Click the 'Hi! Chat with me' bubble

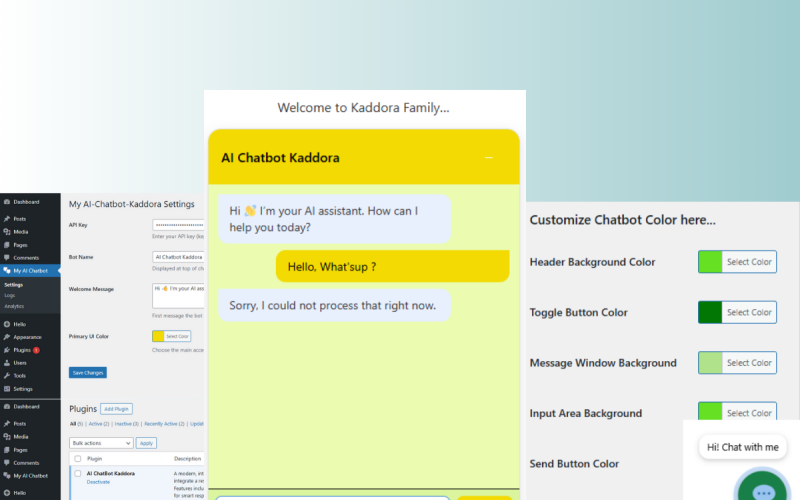coord(743,447)
